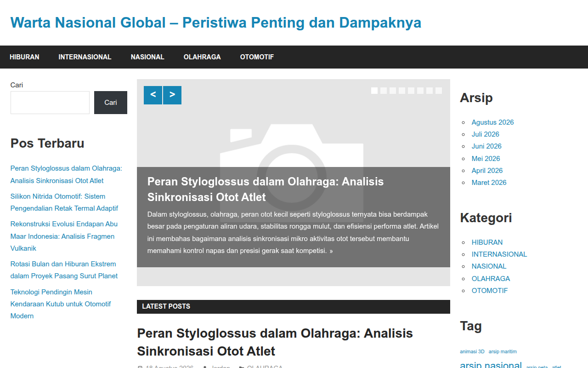Screen dimensions: 588x368
Task: Open OTOMOTIF in the Kategori list
Action: [x=490, y=291]
